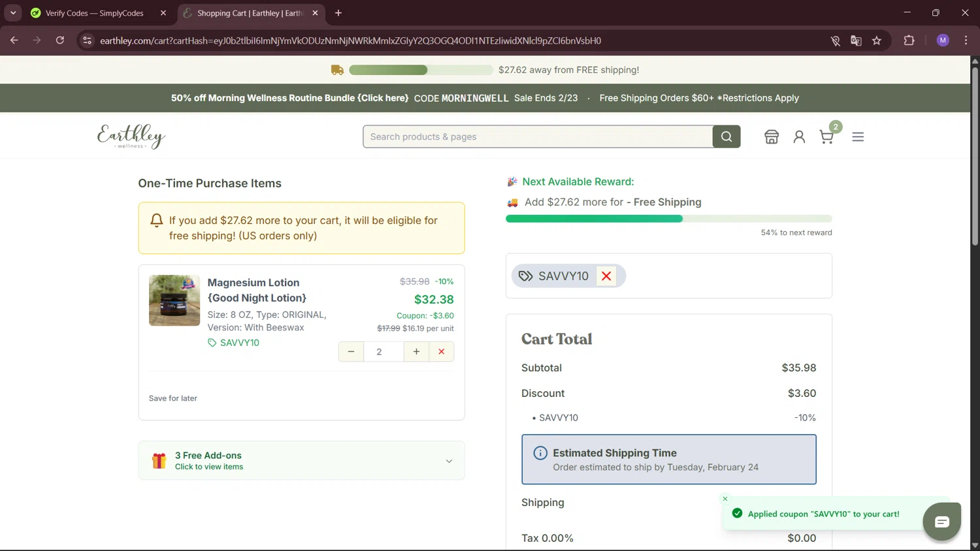Click the SAVVY10 coupon tag icon
This screenshot has height=551, width=980.
point(525,276)
